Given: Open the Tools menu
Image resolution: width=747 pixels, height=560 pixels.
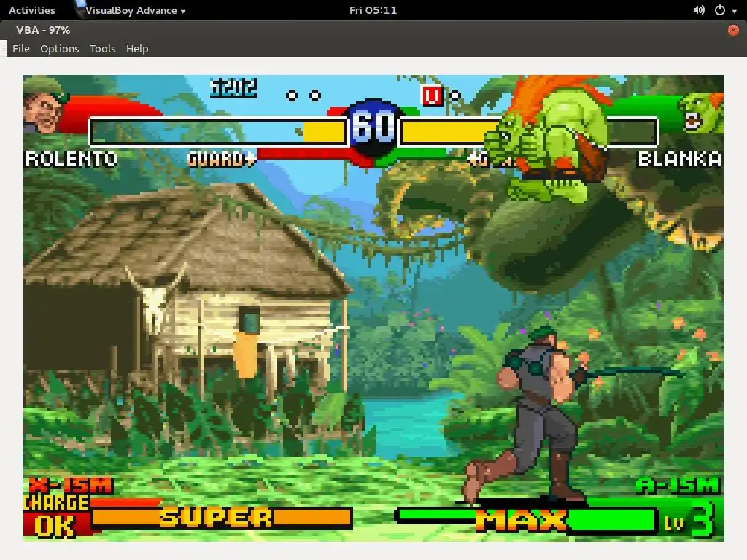Looking at the screenshot, I should (x=102, y=49).
